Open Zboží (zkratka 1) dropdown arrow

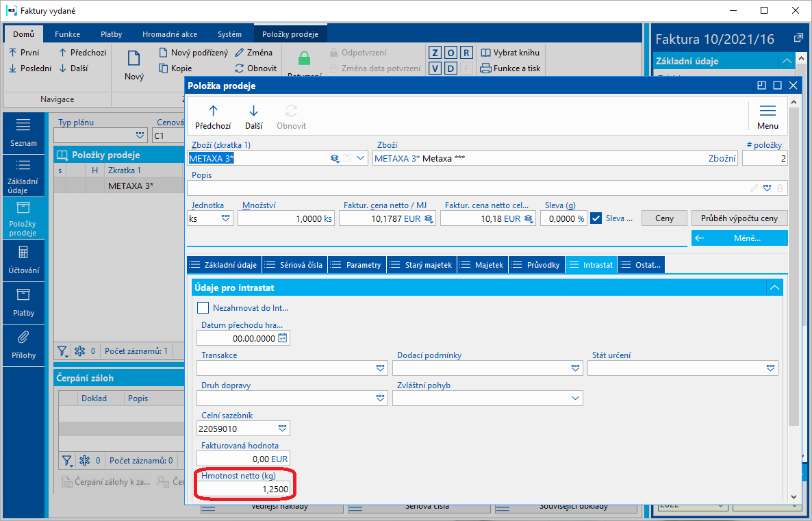[361, 158]
